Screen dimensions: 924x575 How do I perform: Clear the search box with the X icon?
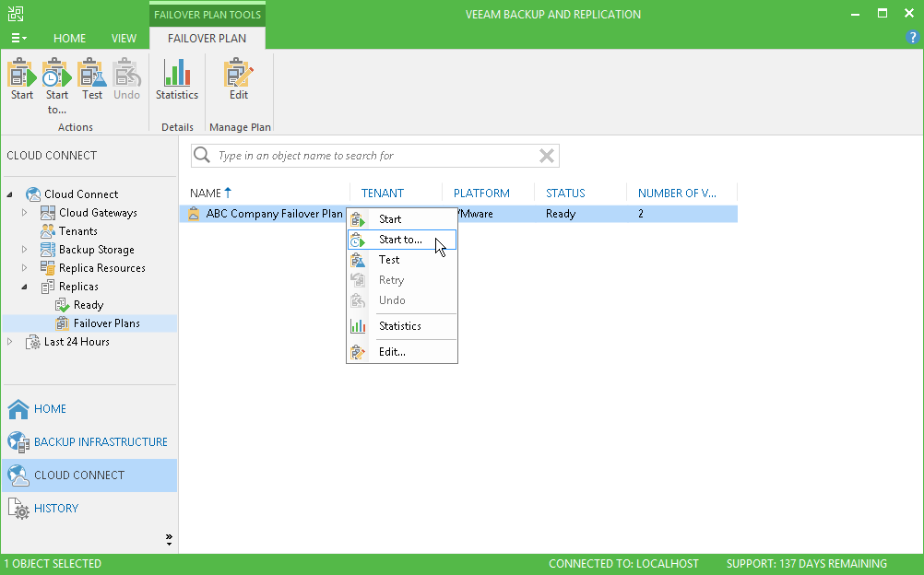(547, 156)
